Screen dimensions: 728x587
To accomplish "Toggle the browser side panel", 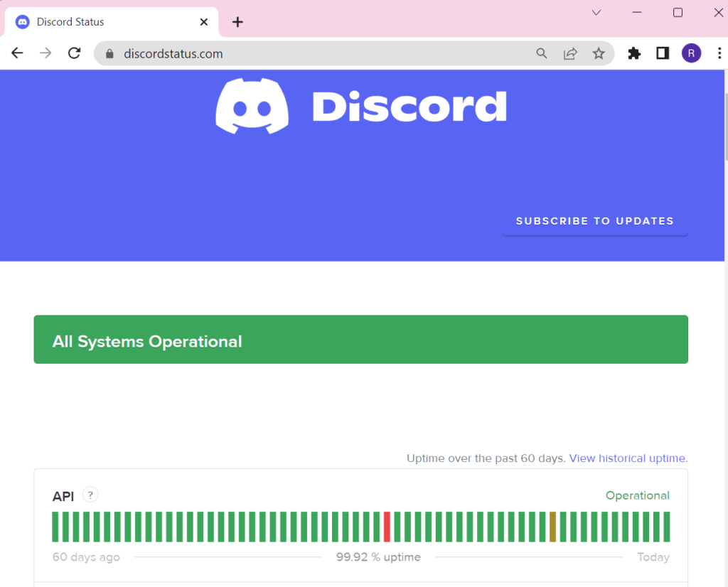I will pyautogui.click(x=663, y=53).
